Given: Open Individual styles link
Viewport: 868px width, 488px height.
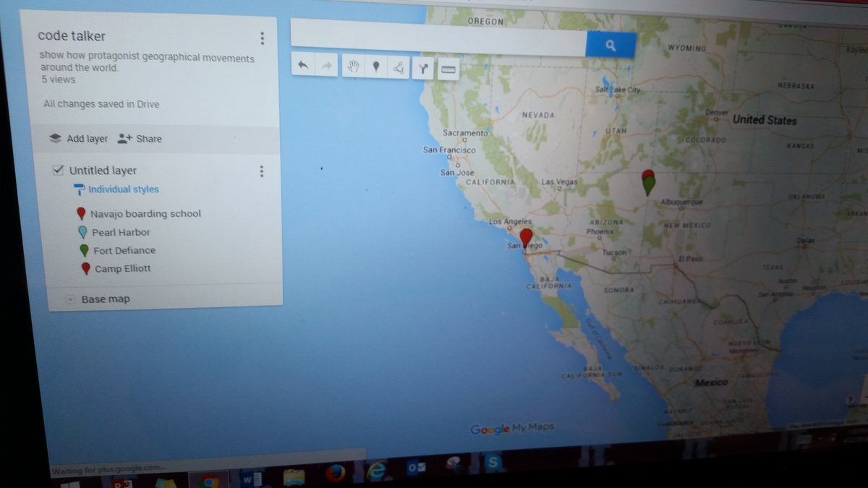Looking at the screenshot, I should coord(124,189).
